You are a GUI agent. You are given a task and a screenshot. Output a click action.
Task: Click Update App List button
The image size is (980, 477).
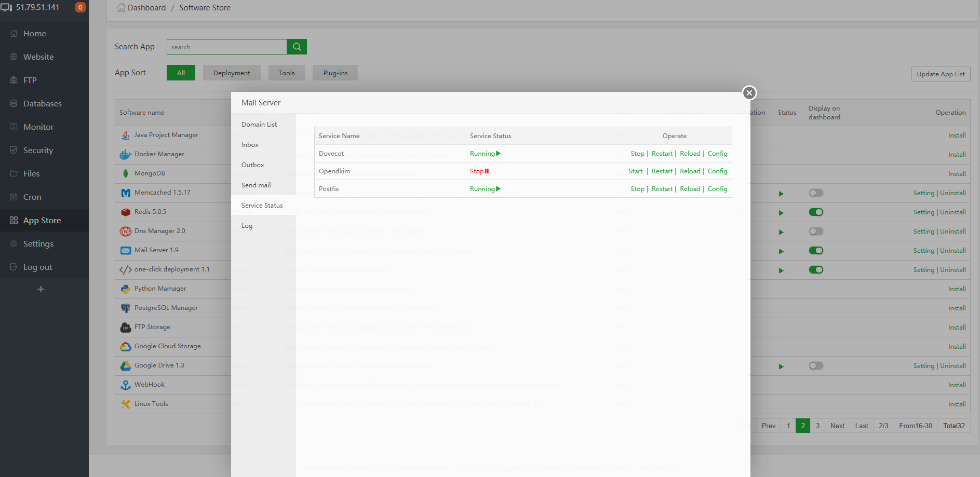click(940, 74)
